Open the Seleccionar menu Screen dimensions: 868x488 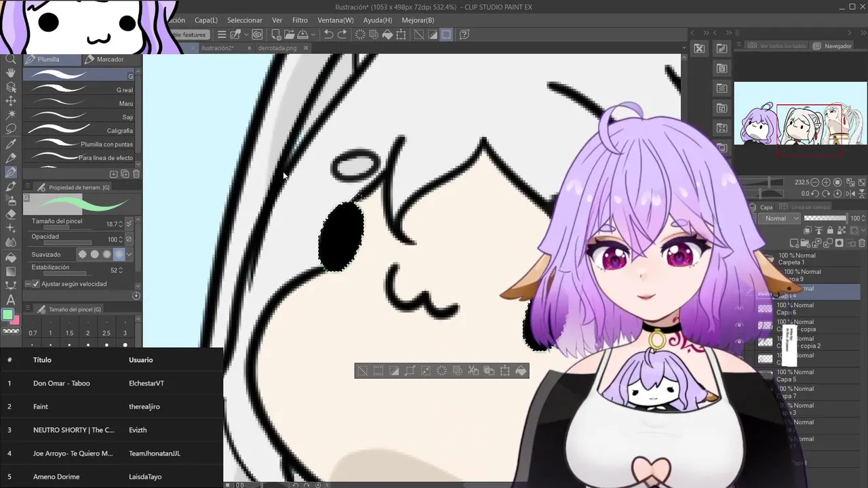click(245, 20)
